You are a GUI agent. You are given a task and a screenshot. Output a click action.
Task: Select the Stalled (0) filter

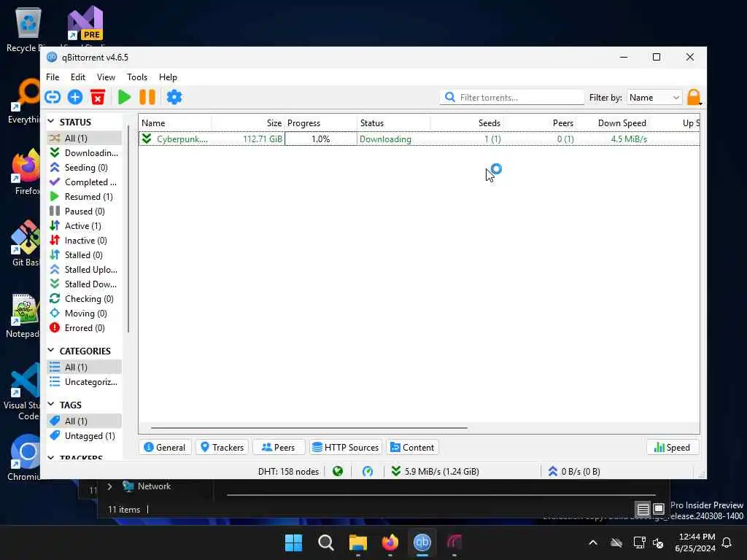[x=84, y=255]
